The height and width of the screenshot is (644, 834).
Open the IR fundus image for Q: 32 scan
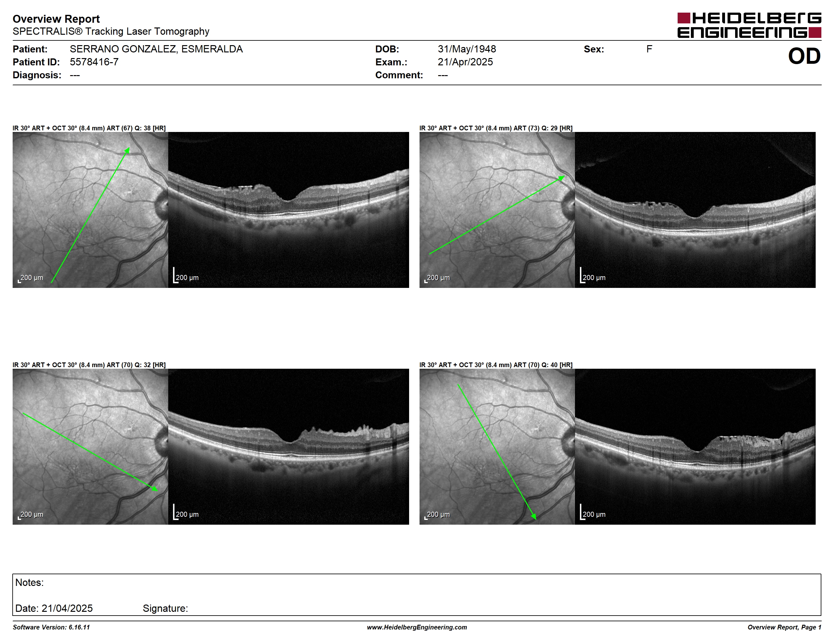pos(90,446)
